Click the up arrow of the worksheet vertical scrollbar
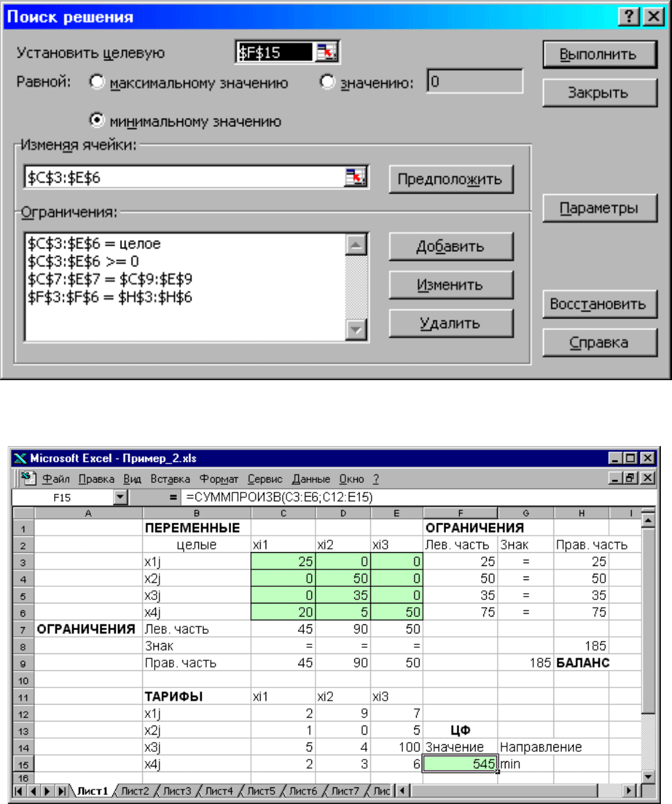Screen dimensions: 672x804 click(648, 521)
